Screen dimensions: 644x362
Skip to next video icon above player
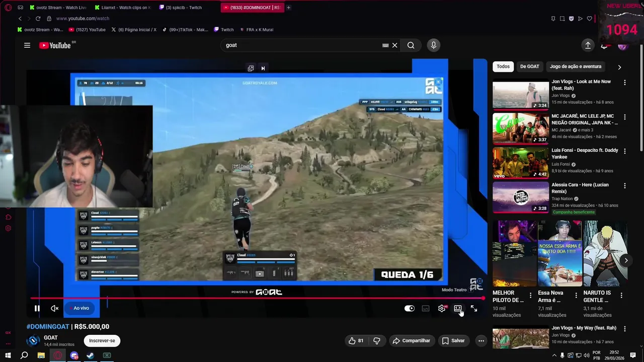point(263,68)
